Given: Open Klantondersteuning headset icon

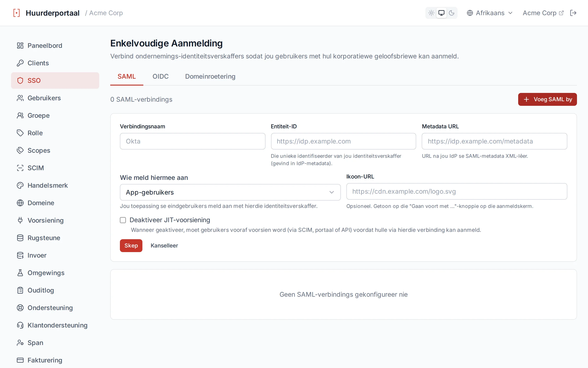Looking at the screenshot, I should tap(20, 325).
